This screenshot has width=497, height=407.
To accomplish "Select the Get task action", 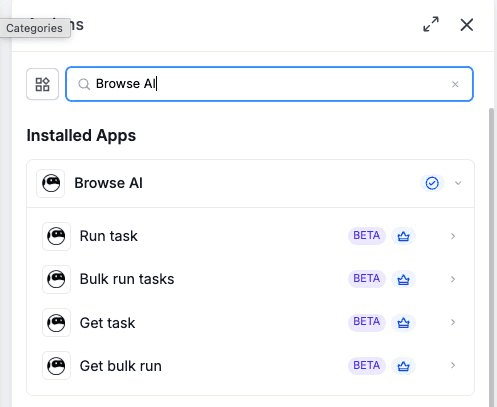I will [250, 323].
